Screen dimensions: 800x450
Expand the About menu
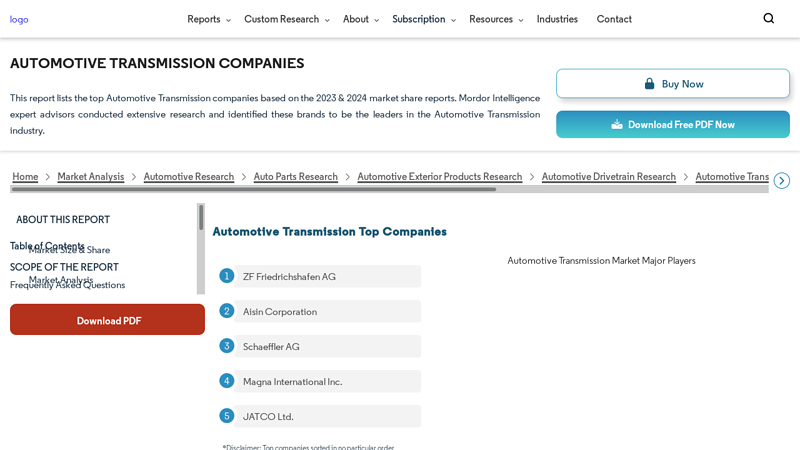(361, 19)
